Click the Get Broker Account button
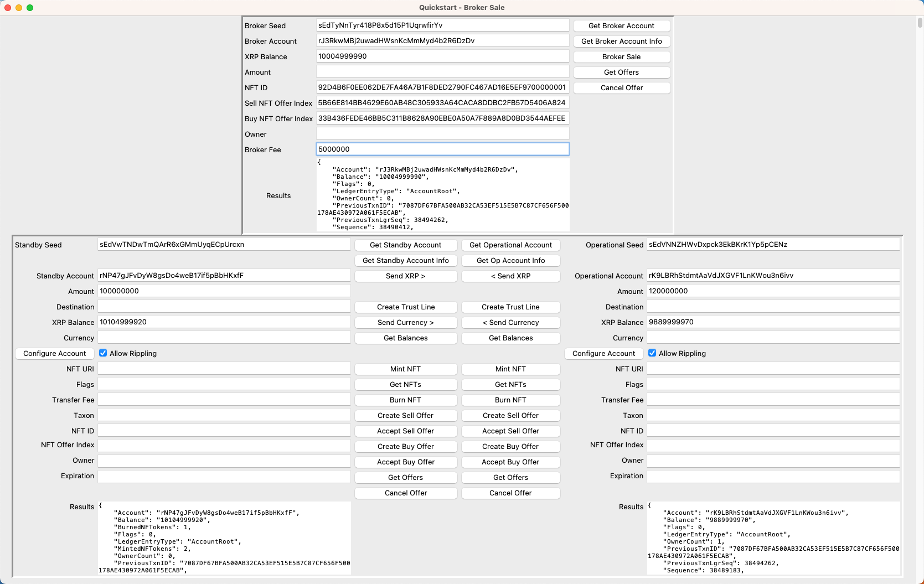The height and width of the screenshot is (584, 924). pos(621,26)
